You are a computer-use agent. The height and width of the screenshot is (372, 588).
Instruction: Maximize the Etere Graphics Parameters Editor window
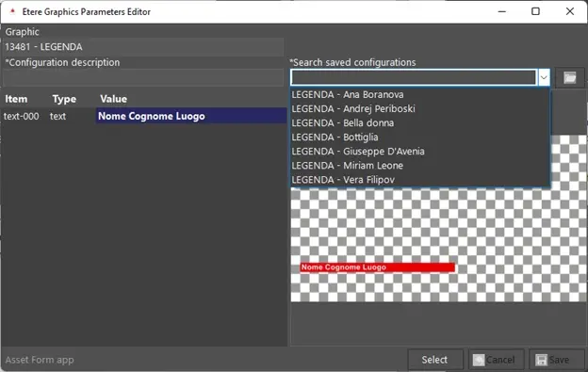coord(535,11)
